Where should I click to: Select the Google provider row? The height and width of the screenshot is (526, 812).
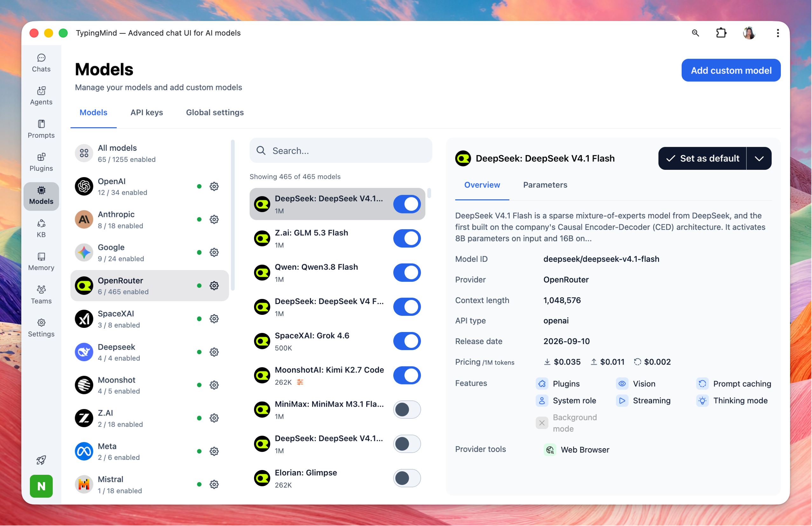point(150,253)
